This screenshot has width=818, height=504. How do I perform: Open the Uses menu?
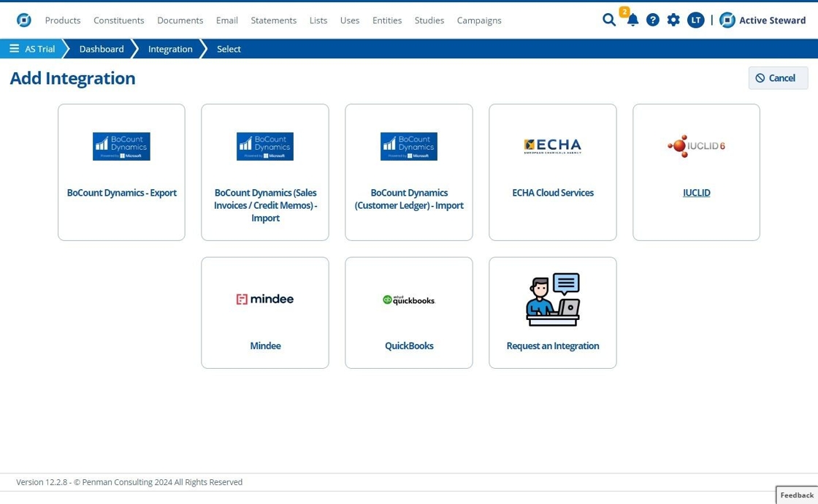[x=350, y=20]
